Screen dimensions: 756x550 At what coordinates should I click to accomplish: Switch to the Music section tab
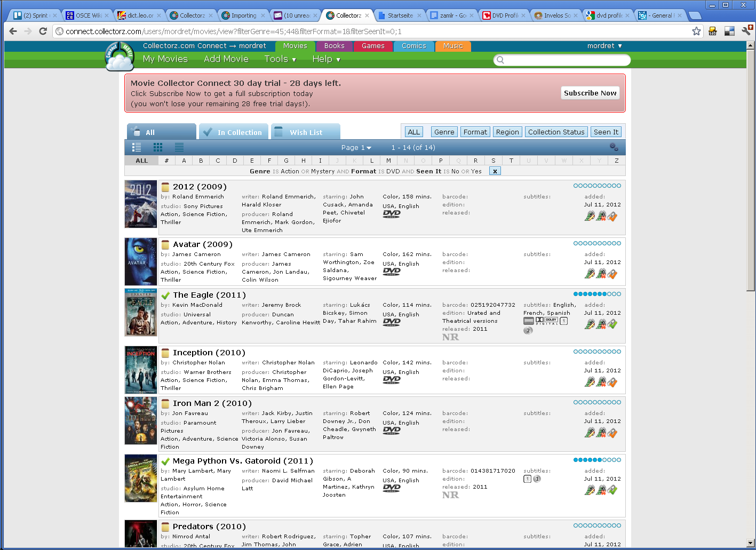453,46
